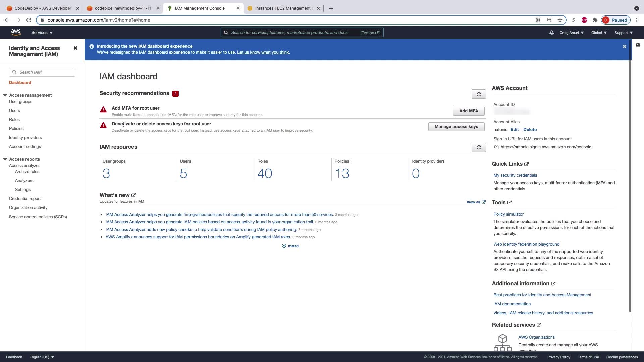Copy the sign-in URL icon
Image resolution: width=644 pixels, height=362 pixels.
point(496,147)
